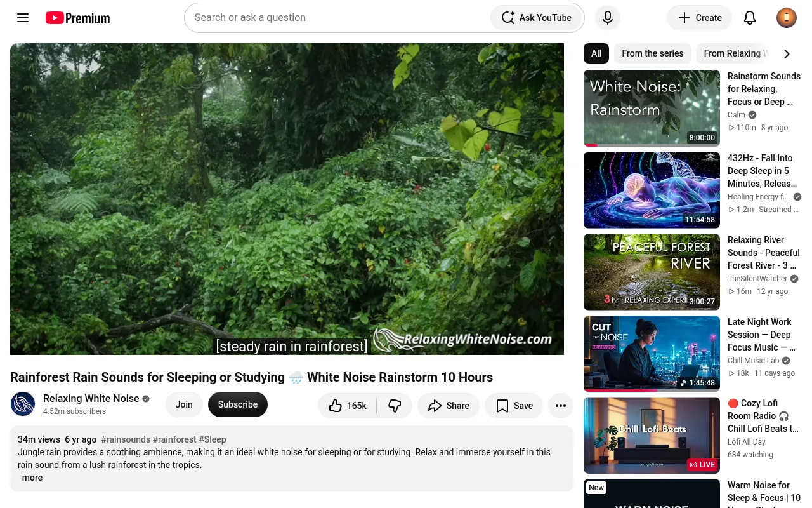This screenshot has width=812, height=508.
Task: Open the #rainsounds hashtag
Action: coord(126,439)
